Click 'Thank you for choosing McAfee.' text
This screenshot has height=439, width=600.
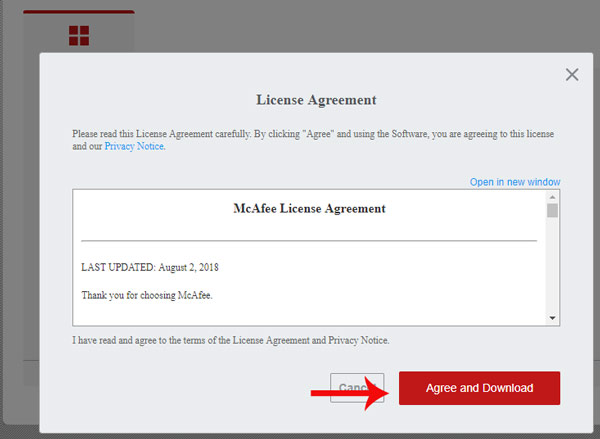[147, 295]
